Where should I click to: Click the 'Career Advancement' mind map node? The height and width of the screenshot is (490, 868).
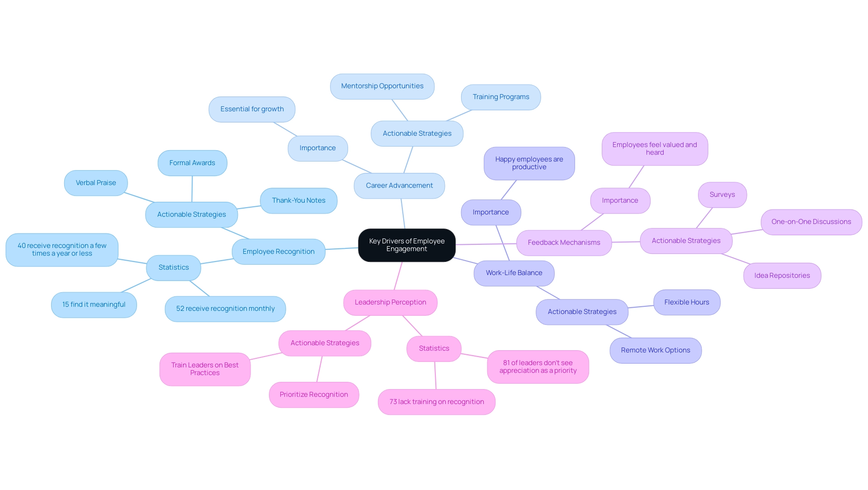point(400,185)
